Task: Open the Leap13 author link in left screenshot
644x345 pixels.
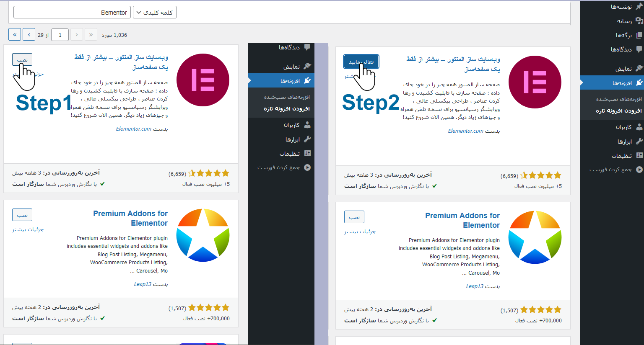Action: coord(143,284)
